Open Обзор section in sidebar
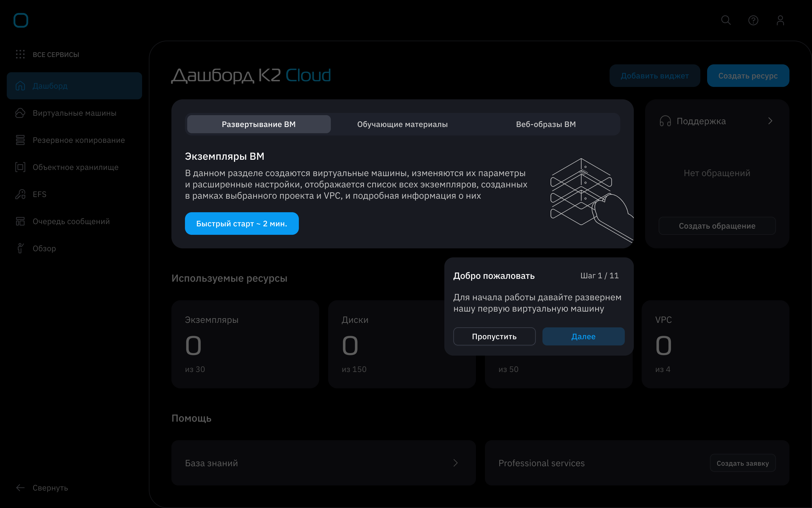Image resolution: width=812 pixels, height=508 pixels. coord(74,248)
